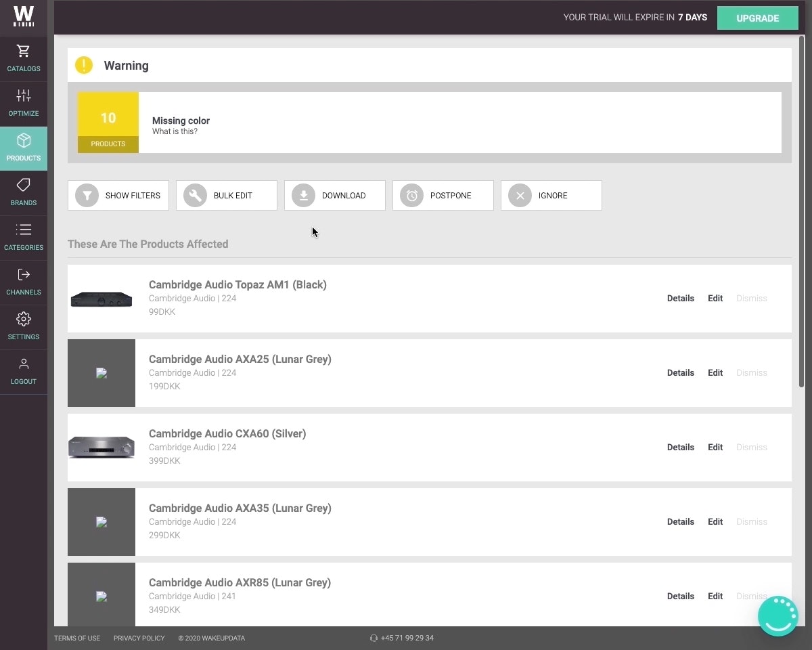The image size is (812, 650).
Task: Edit the Cambridge Audio AXA25 product
Action: [x=715, y=372]
